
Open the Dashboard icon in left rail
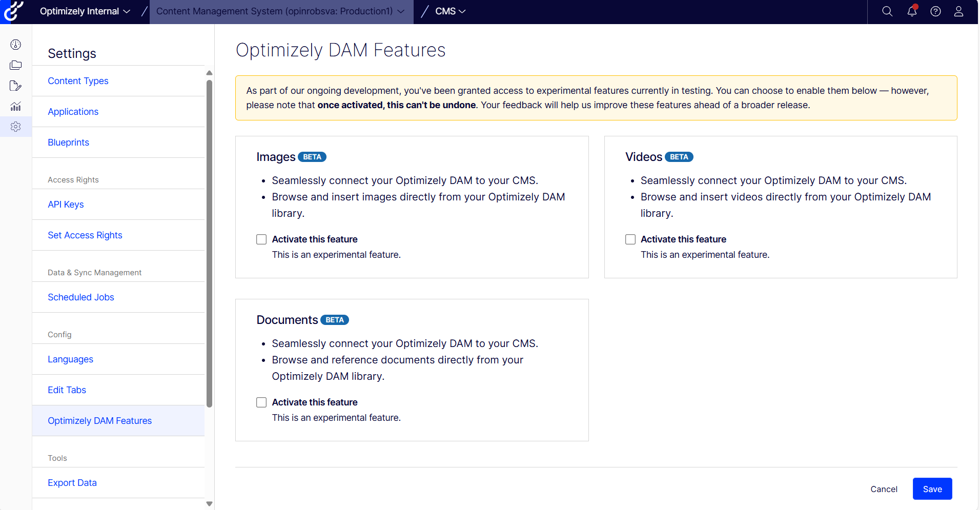[16, 45]
